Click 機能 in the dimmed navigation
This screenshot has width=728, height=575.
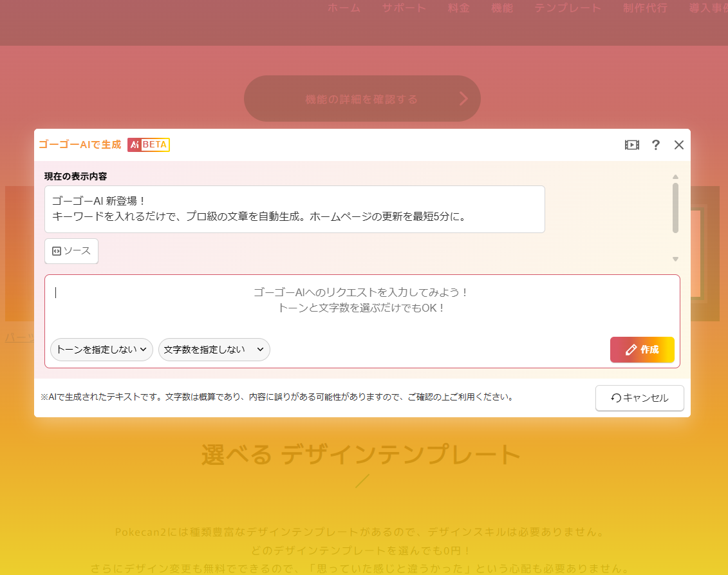pyautogui.click(x=502, y=8)
